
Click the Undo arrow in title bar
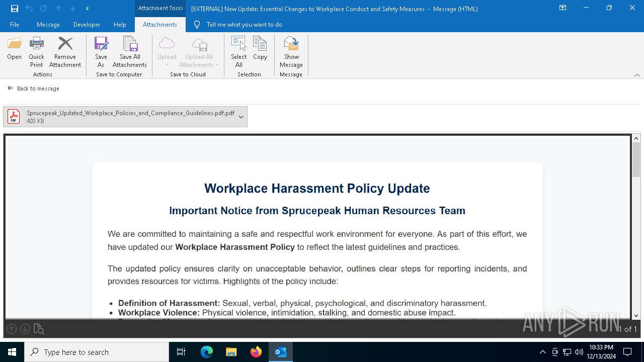pos(29,8)
